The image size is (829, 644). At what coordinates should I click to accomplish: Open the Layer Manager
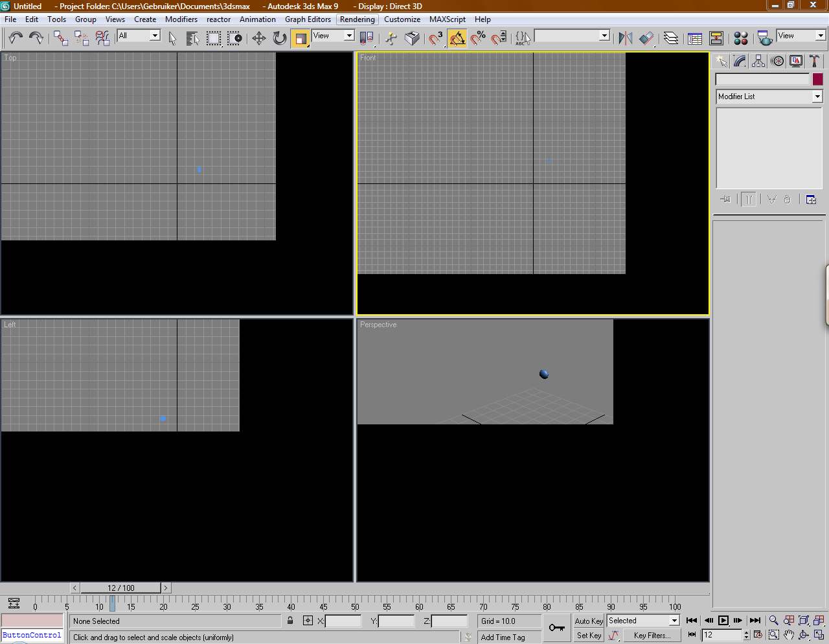click(671, 38)
